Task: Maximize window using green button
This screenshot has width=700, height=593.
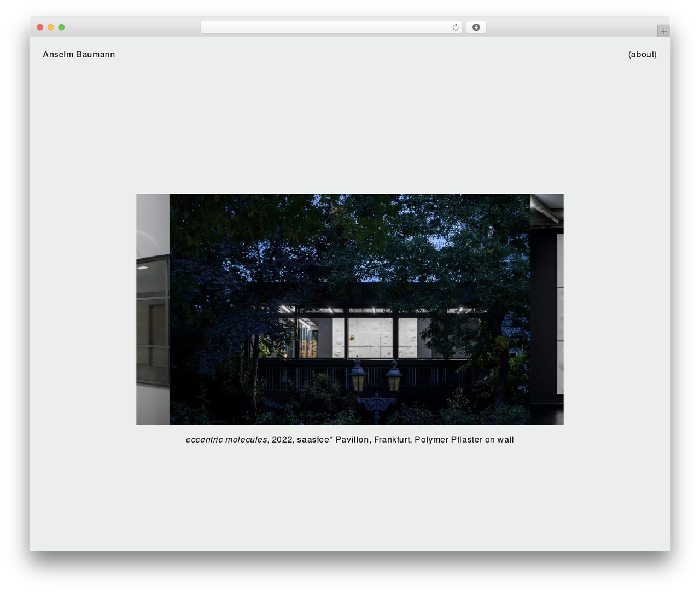Action: click(61, 27)
